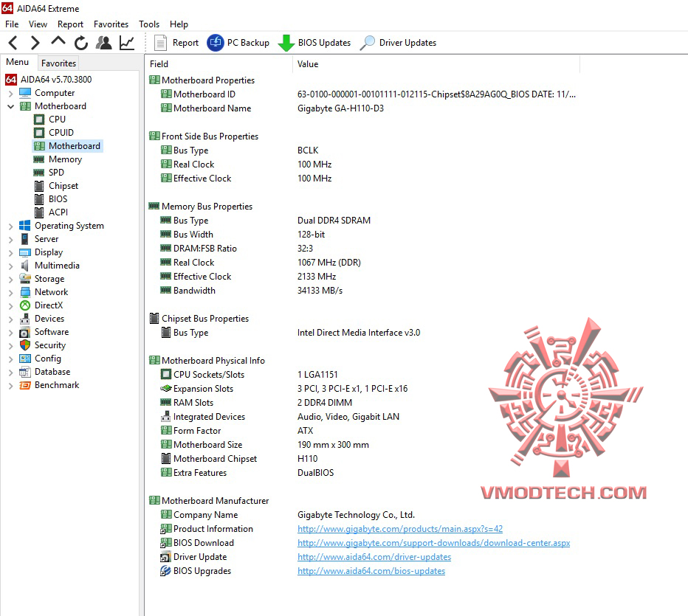The width and height of the screenshot is (688, 616).
Task: Open the user manager people icon
Action: click(104, 43)
